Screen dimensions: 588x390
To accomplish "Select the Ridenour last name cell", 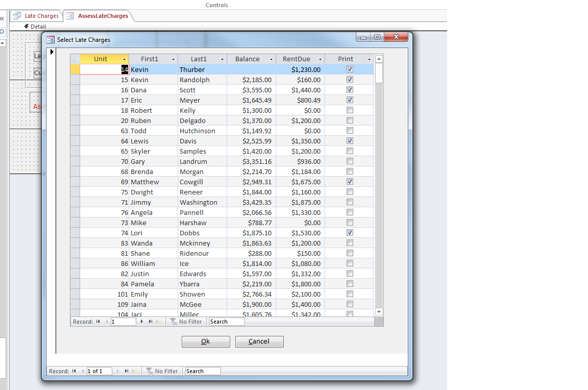I will tap(202, 254).
